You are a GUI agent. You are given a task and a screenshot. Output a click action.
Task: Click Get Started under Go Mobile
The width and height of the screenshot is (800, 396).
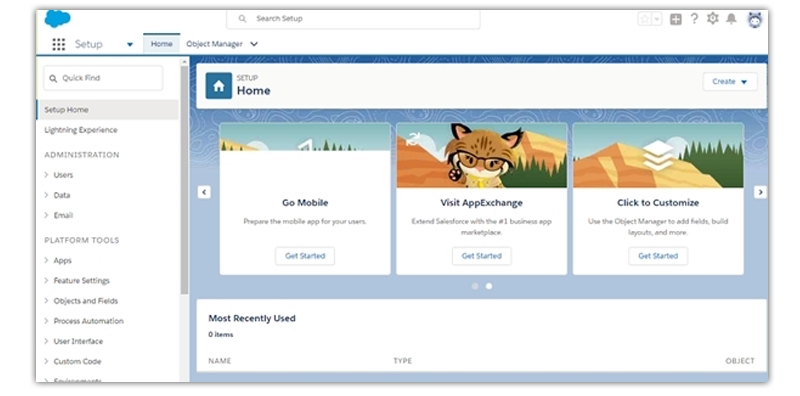[305, 256]
